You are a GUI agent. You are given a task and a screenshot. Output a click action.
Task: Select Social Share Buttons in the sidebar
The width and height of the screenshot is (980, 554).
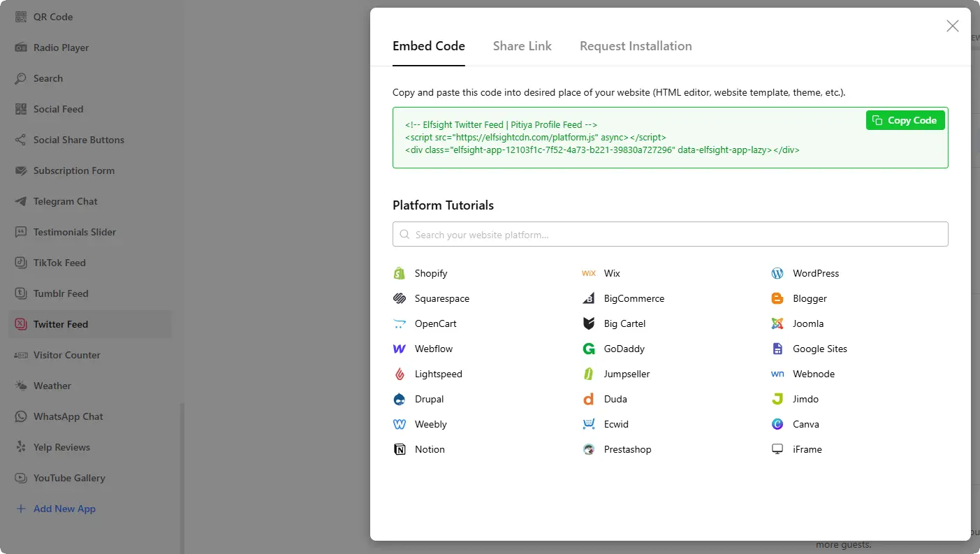coord(79,140)
